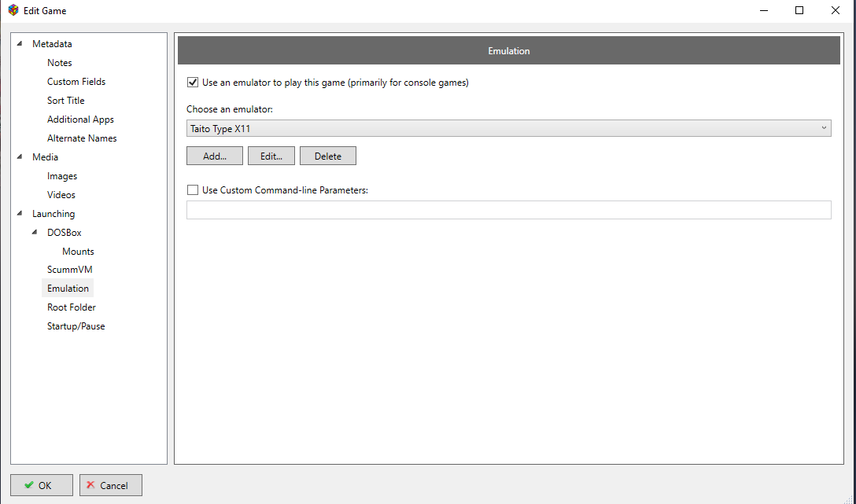
Task: Select Videos under Media
Action: coord(61,195)
